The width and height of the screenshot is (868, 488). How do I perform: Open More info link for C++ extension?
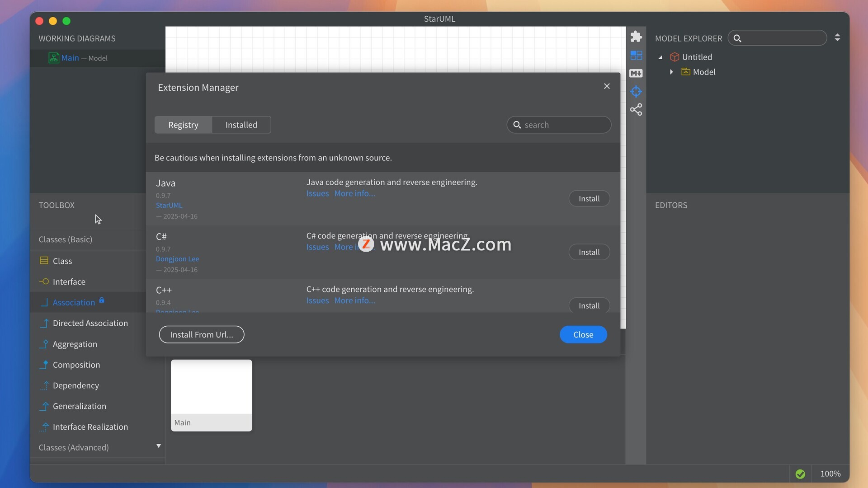[x=354, y=300]
